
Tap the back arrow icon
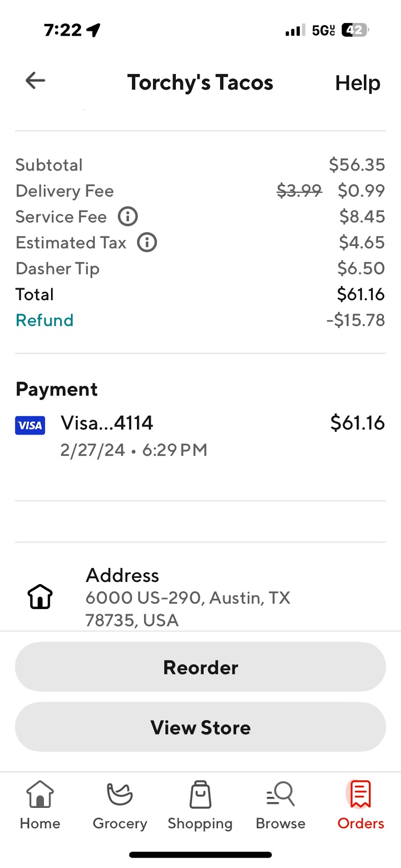[x=35, y=81]
